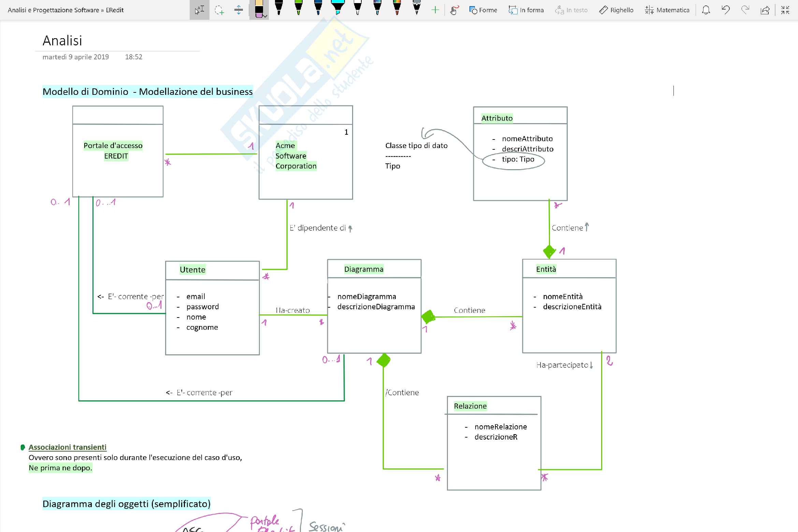798x532 pixels.
Task: Pick the dark blue pen
Action: tap(318, 8)
